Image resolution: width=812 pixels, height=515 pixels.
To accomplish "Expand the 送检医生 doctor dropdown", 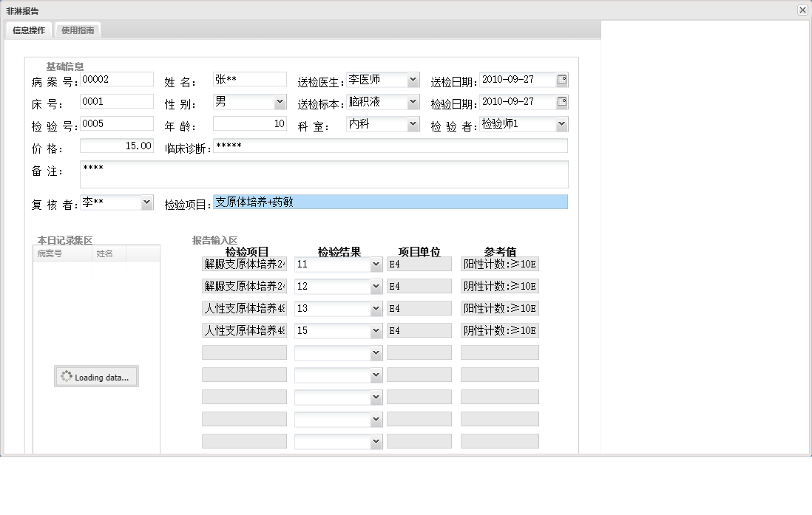I will pyautogui.click(x=415, y=79).
